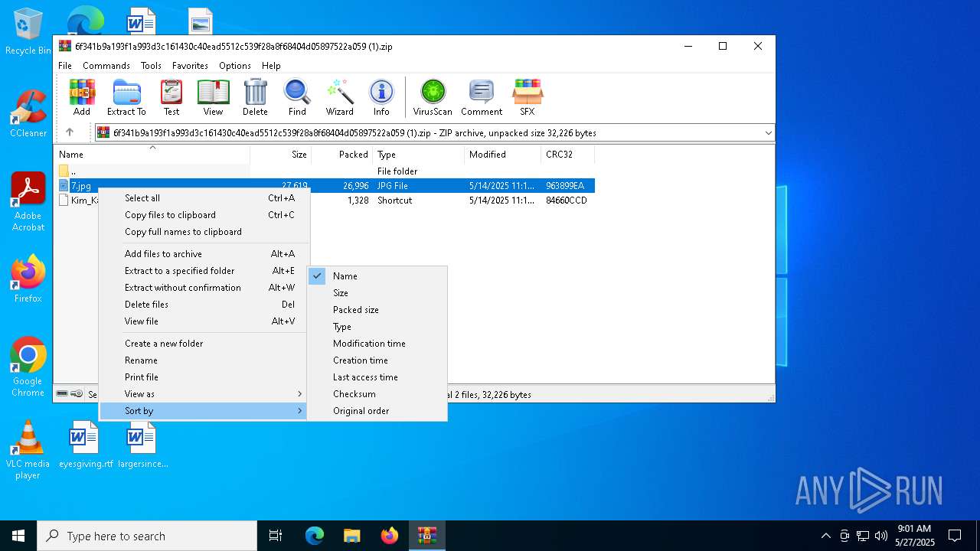Open the Tools menu
The width and height of the screenshot is (980, 551).
pos(151,66)
